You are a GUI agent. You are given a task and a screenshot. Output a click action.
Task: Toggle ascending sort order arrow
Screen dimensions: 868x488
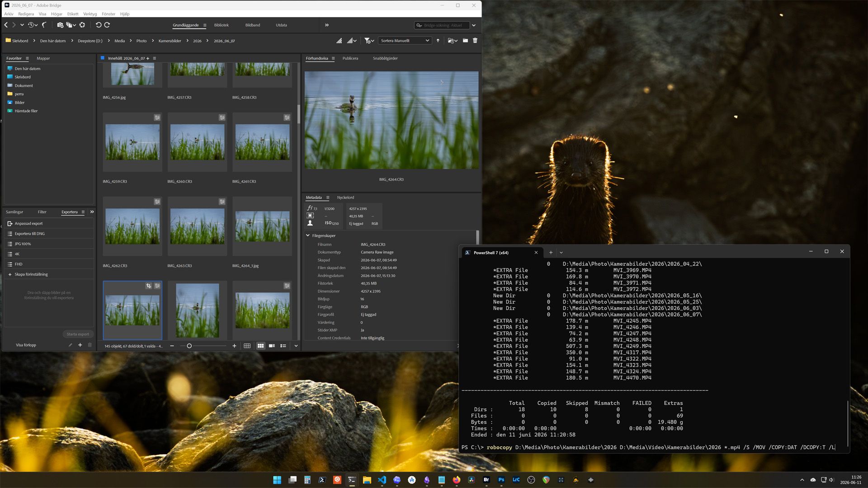(x=438, y=41)
